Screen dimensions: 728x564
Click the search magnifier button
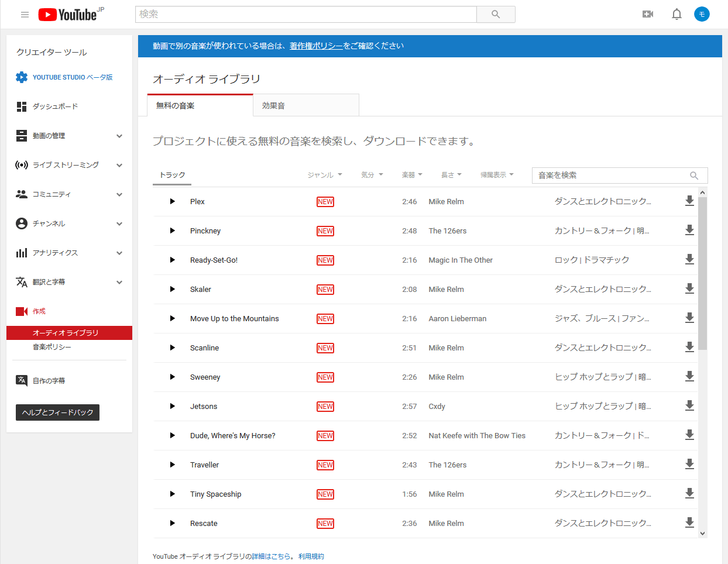(496, 14)
